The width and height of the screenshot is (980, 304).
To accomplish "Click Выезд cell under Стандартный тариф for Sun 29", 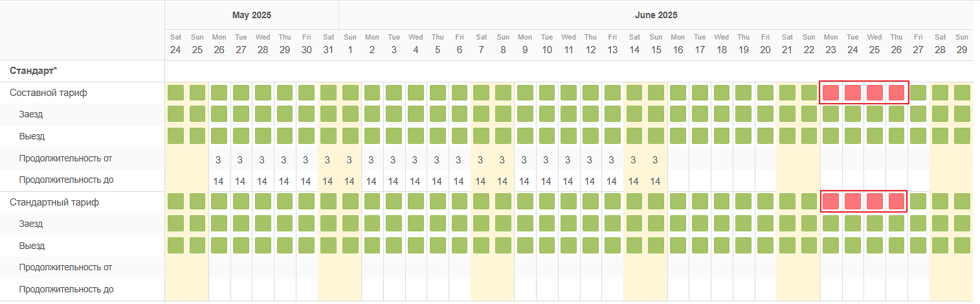I will coord(962,246).
